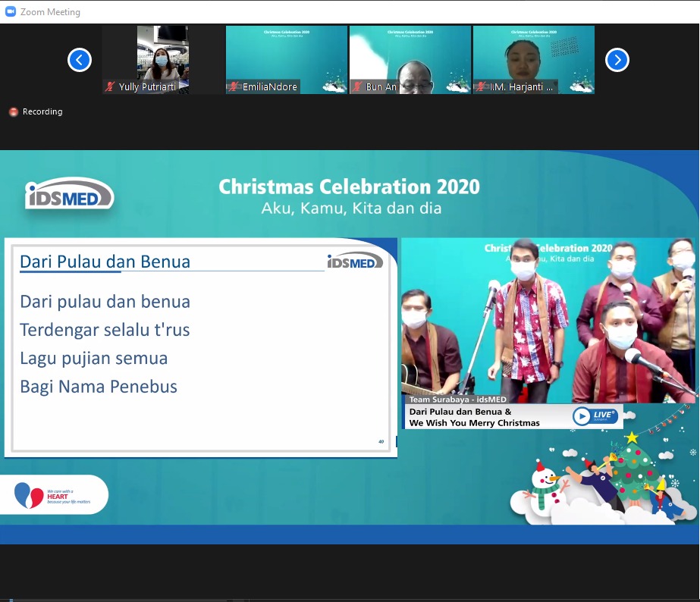Click the idsMED logo at top left of slide

(69, 194)
